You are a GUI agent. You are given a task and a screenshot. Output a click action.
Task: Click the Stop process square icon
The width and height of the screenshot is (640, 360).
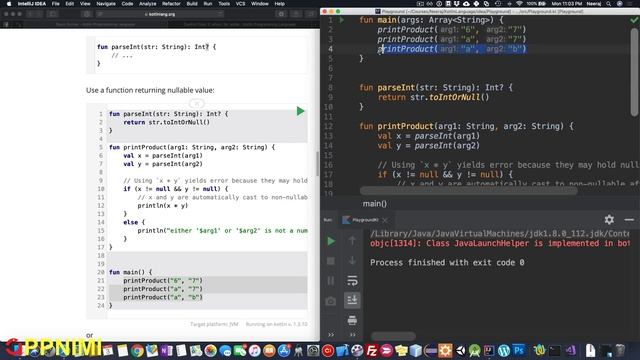click(x=331, y=261)
